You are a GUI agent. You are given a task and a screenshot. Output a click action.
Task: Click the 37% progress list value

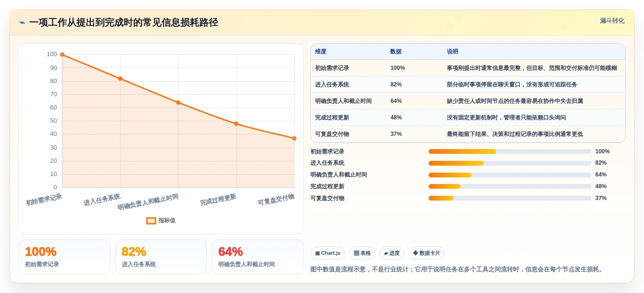pos(601,198)
